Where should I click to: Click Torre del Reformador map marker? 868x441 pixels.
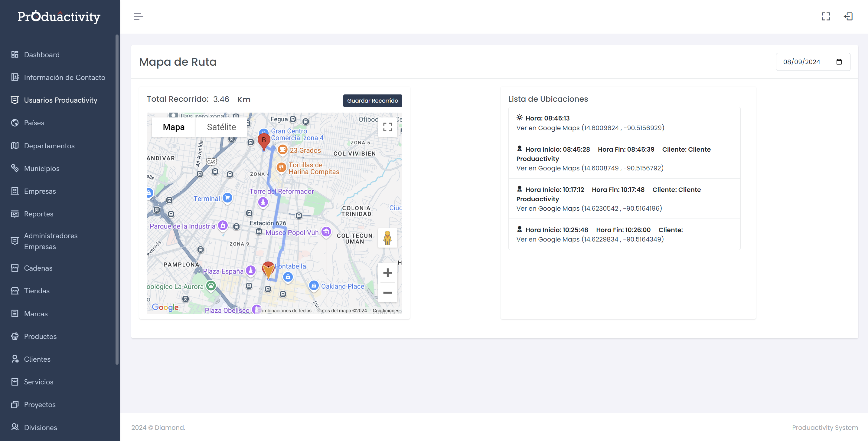coord(263,202)
